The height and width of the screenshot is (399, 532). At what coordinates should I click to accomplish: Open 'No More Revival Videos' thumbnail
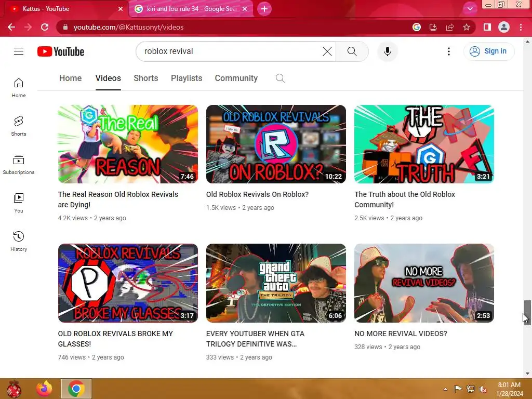tap(424, 283)
